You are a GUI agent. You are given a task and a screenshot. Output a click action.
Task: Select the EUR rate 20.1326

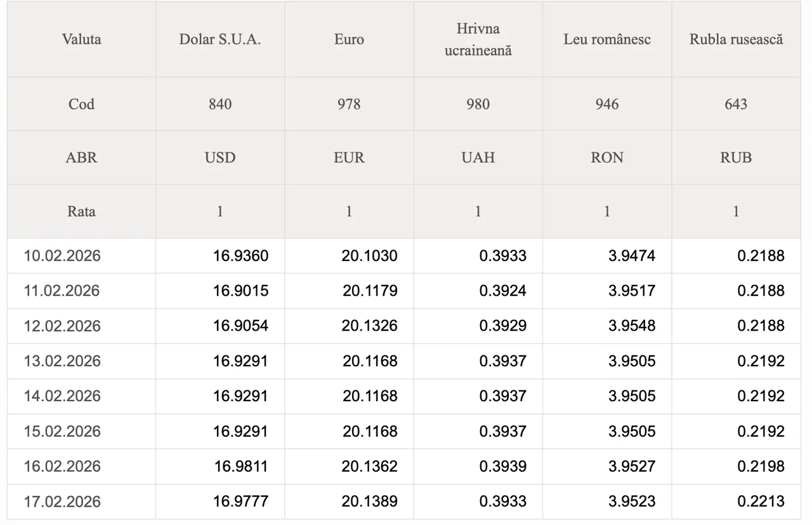coord(369,326)
